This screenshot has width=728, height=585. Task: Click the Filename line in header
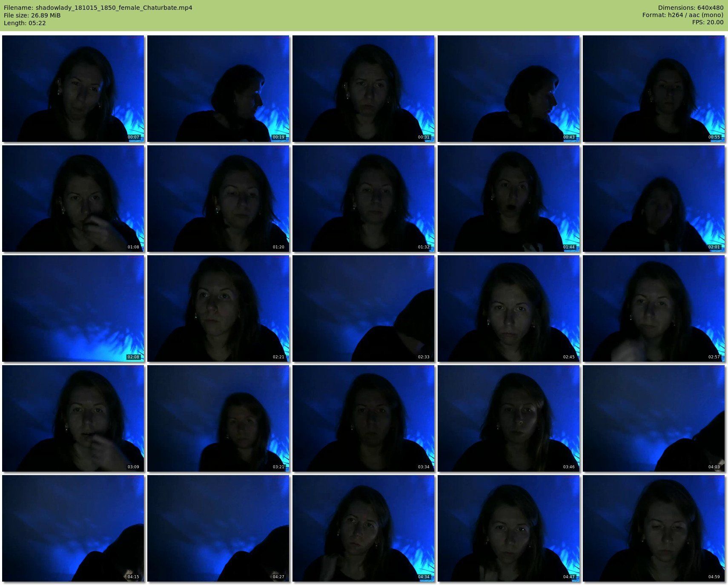pos(98,8)
